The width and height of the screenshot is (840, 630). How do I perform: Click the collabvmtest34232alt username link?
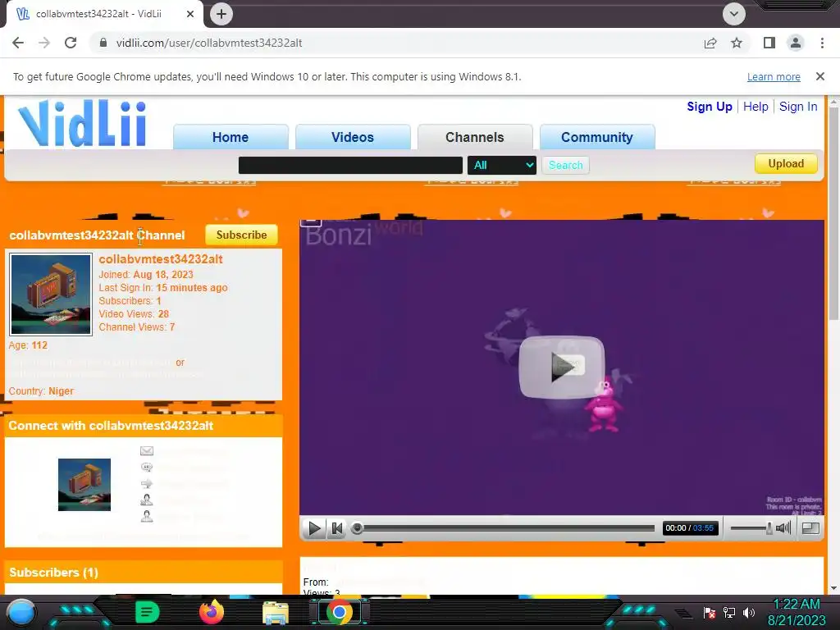(161, 259)
